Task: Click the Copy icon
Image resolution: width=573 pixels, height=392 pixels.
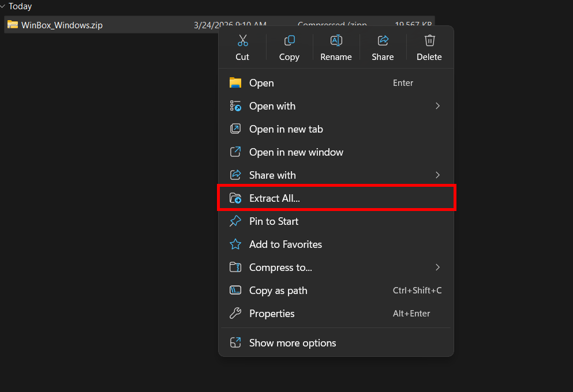Action: pos(289,40)
